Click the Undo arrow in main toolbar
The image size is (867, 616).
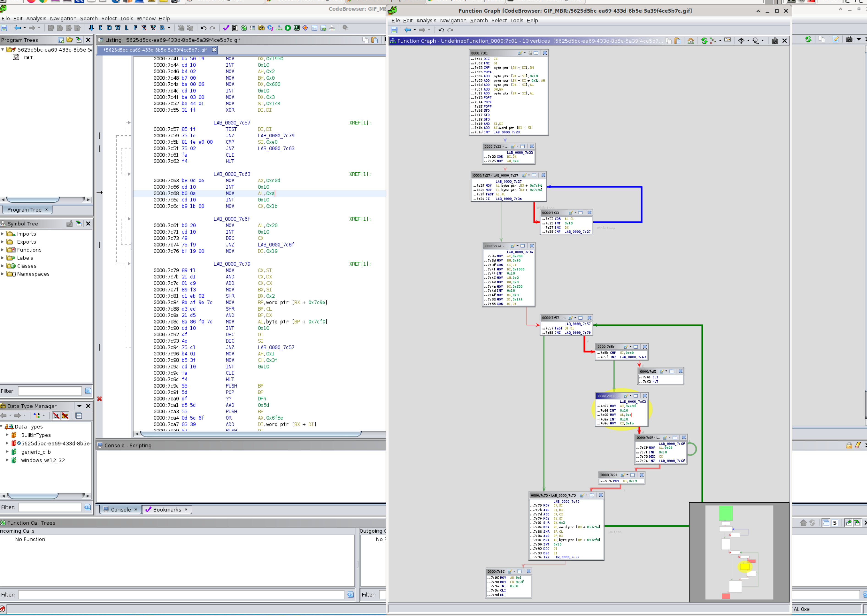tap(204, 28)
